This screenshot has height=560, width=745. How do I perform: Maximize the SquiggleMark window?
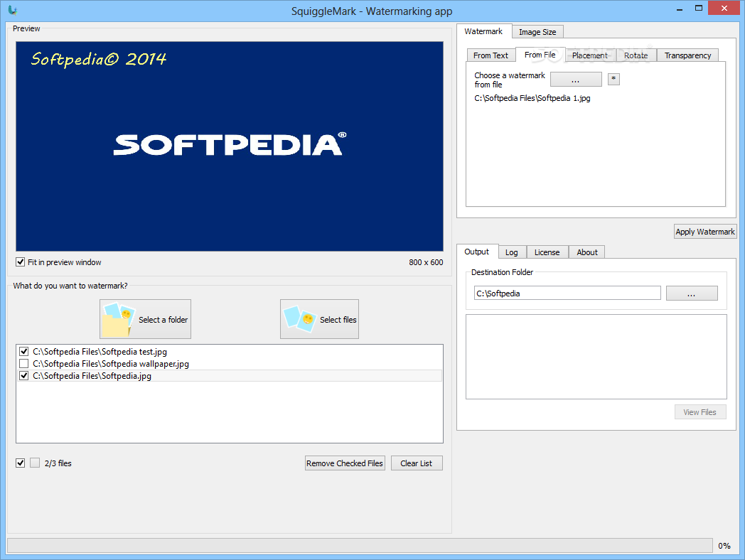698,9
